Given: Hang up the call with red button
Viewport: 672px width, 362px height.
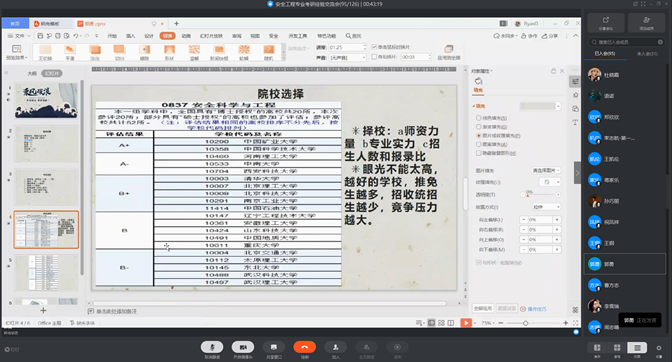Looking at the screenshot, I should [x=305, y=347].
